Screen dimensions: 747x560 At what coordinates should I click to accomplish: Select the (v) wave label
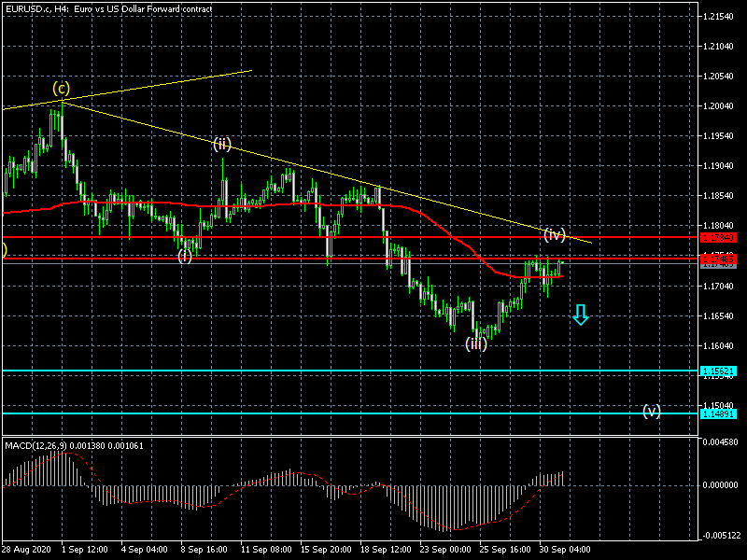point(652,411)
